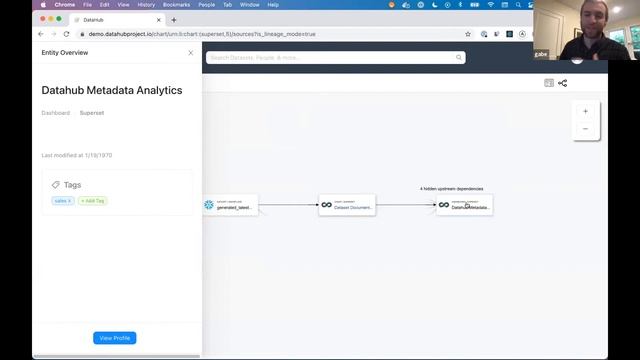Click the Superset logo on Datahub Metadata node
This screenshot has width=640, height=360.
point(444,205)
